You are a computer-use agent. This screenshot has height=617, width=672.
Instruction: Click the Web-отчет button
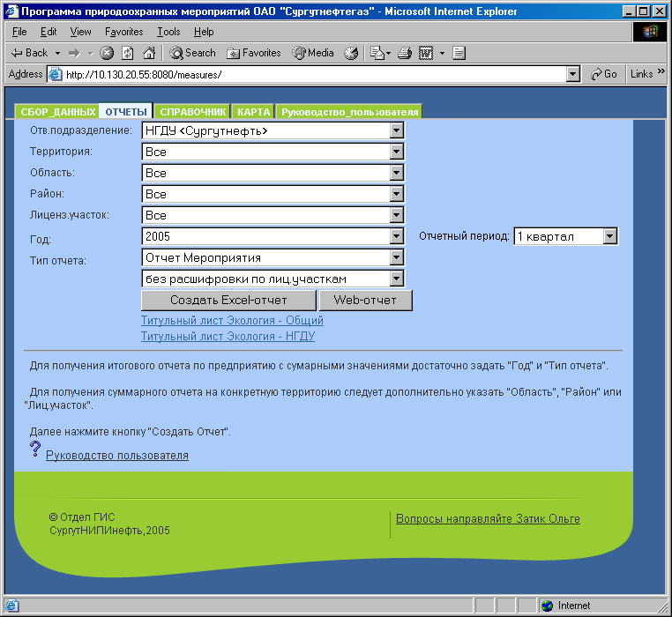click(366, 300)
